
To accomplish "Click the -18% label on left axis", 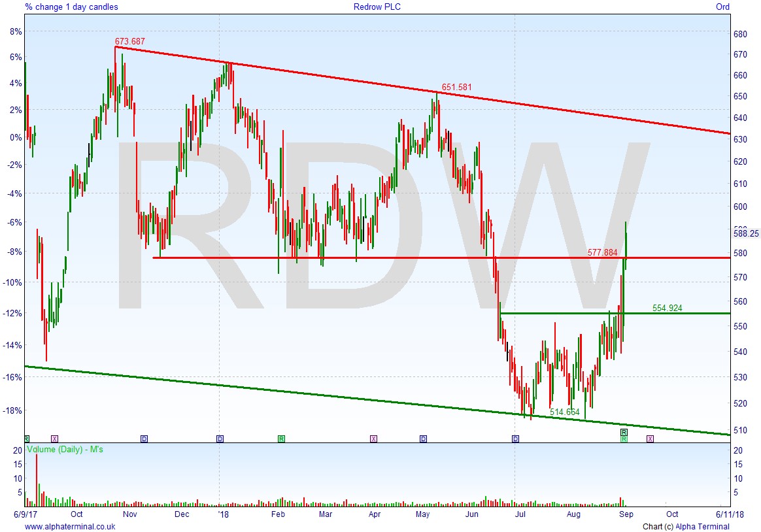I will [14, 410].
